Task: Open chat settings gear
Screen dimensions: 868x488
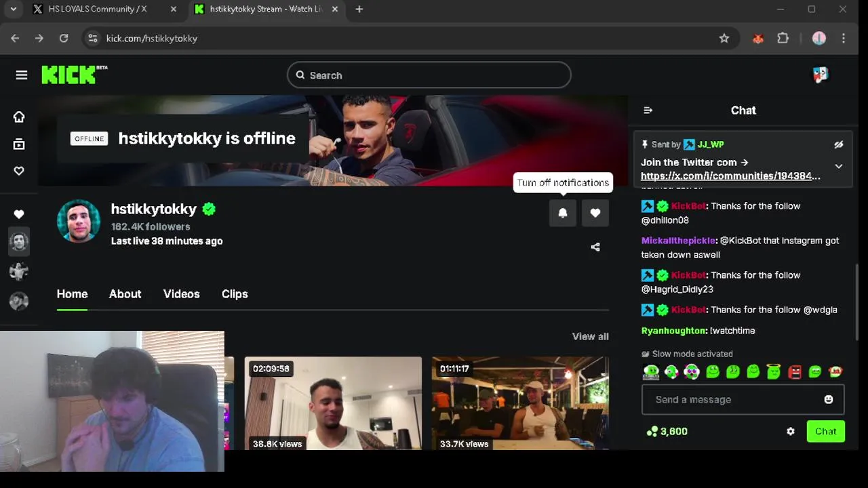Action: pos(791,431)
